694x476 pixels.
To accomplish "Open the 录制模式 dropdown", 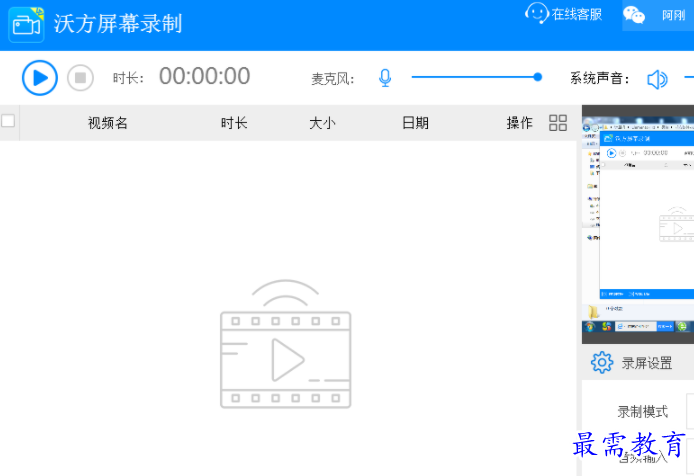I will tap(690, 411).
